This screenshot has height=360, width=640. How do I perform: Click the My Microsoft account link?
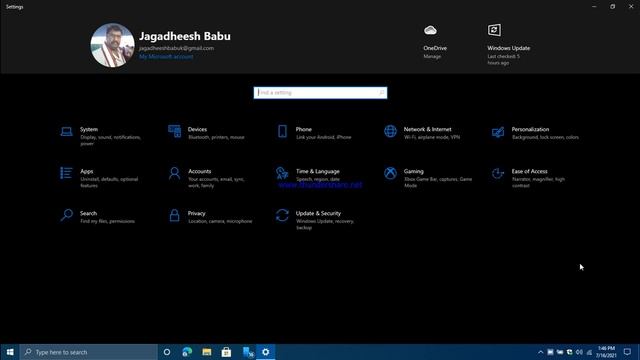click(x=166, y=57)
